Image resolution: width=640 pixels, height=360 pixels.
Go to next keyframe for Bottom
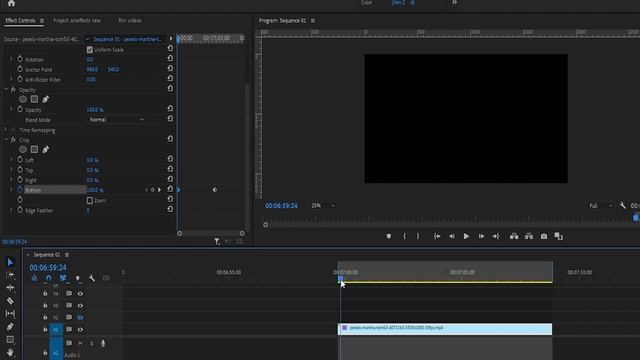tap(159, 190)
